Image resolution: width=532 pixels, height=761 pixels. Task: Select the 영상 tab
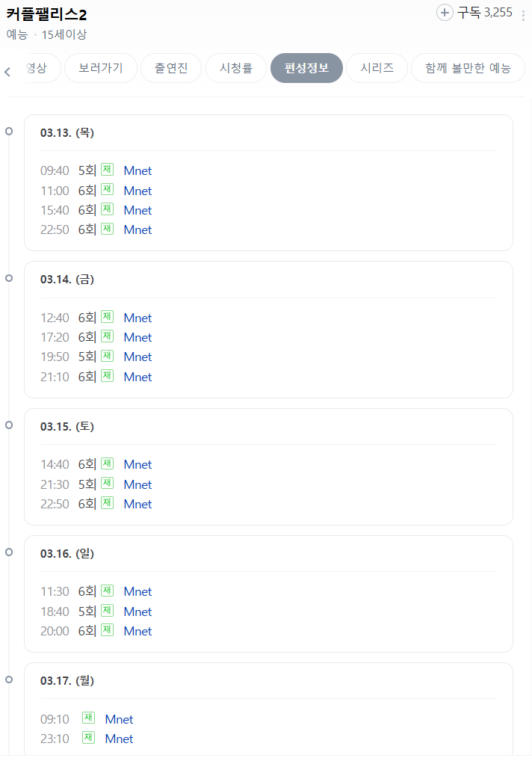[34, 67]
